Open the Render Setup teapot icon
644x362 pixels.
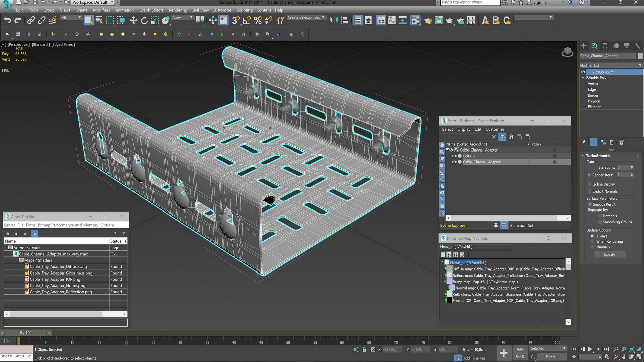click(x=428, y=21)
